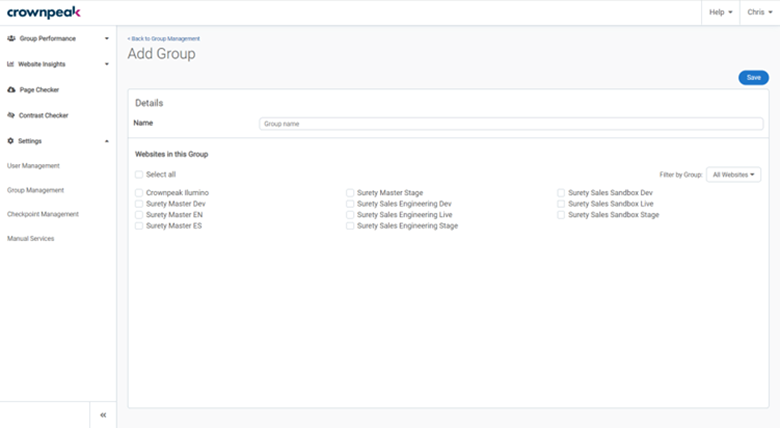The height and width of the screenshot is (428, 780).
Task: Go to Group Management in sidebar
Action: [35, 190]
